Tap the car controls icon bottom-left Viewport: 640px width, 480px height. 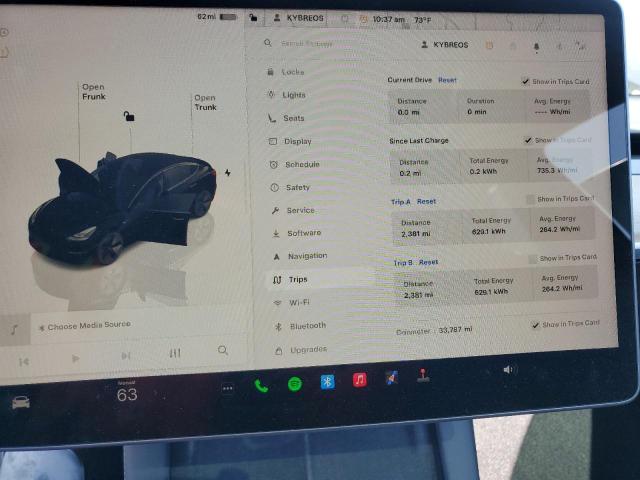point(21,402)
